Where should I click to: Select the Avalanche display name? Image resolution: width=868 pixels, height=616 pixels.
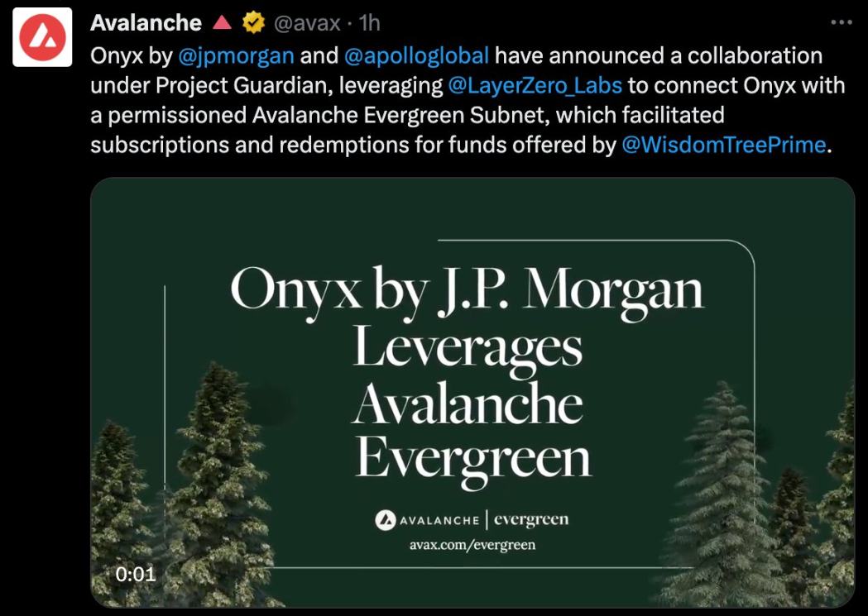[x=146, y=23]
